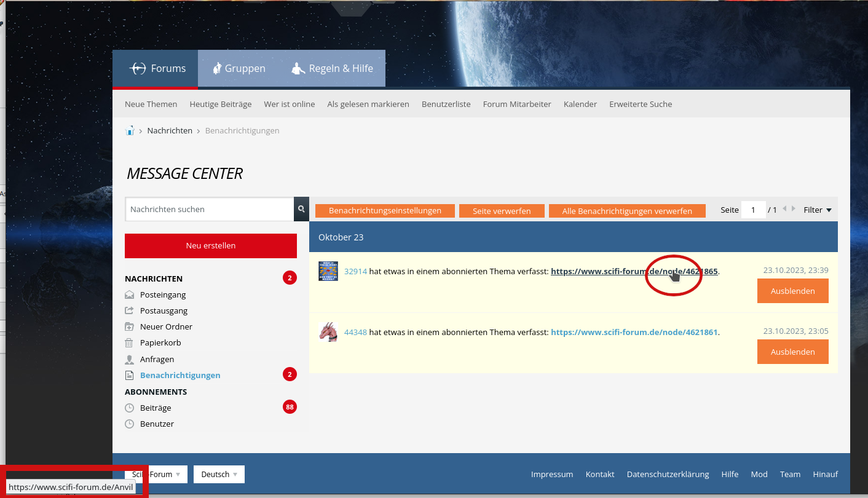Open Erweiterte Suche
This screenshot has height=498, width=868.
[641, 104]
